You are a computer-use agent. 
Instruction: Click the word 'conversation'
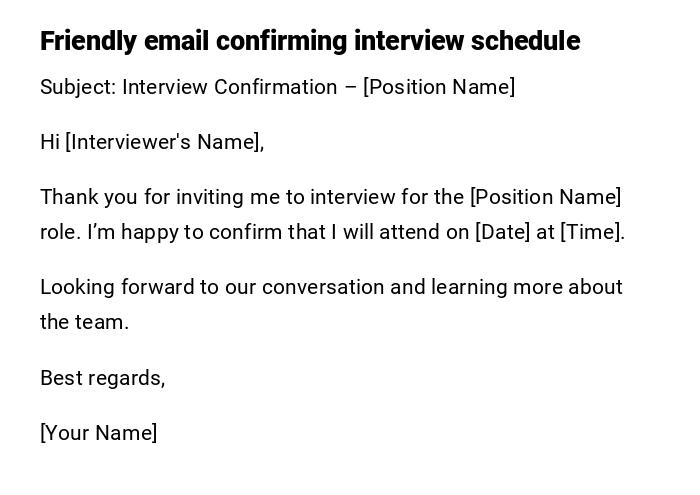tap(323, 287)
